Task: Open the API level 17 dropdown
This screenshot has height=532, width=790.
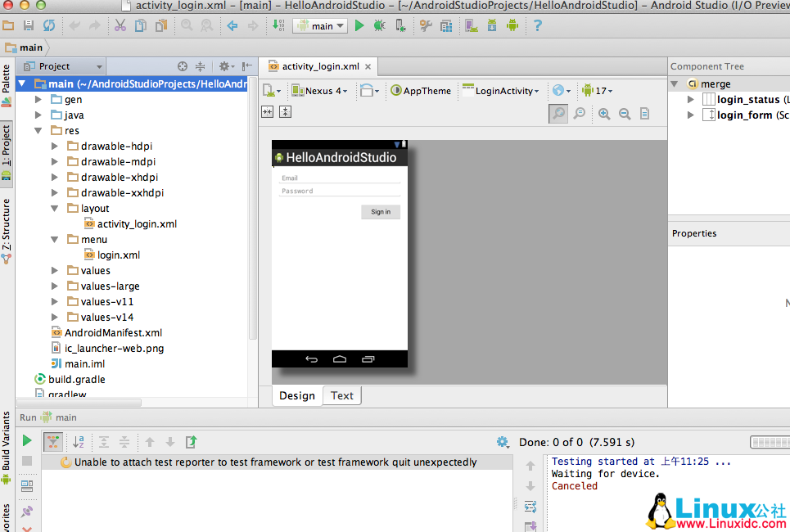Action: (598, 91)
